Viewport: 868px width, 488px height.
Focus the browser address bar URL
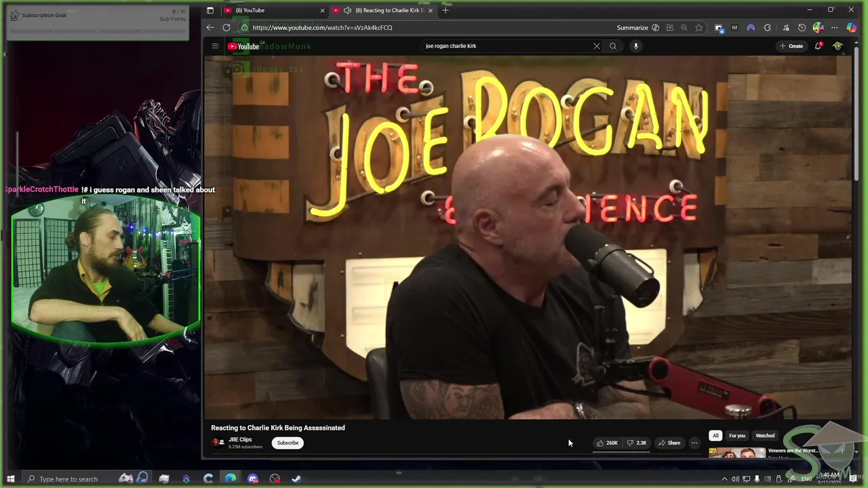click(323, 28)
